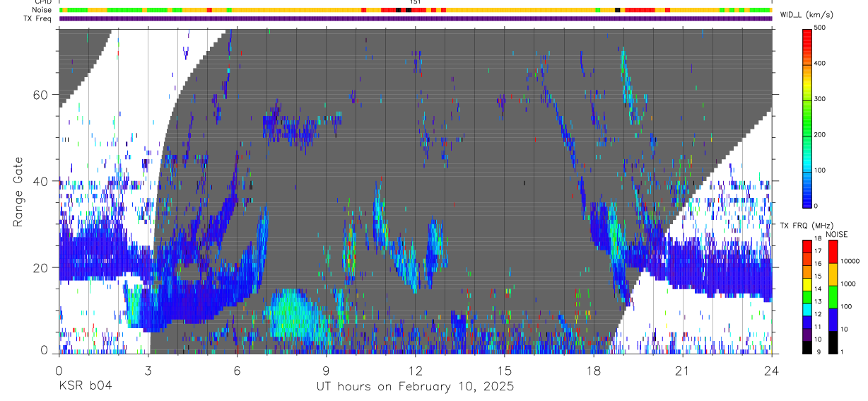Click '200' on the WID color bar
The height and width of the screenshot is (401, 868).
pyautogui.click(x=820, y=134)
